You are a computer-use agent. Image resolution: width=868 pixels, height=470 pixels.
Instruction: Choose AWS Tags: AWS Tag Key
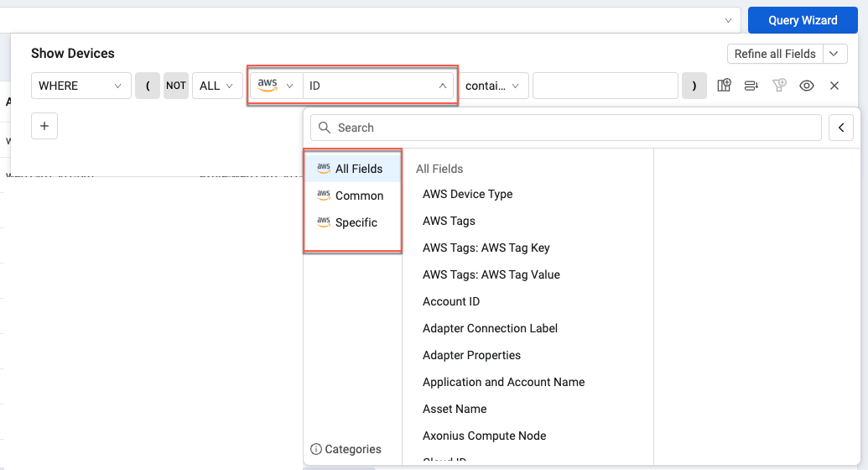point(486,248)
